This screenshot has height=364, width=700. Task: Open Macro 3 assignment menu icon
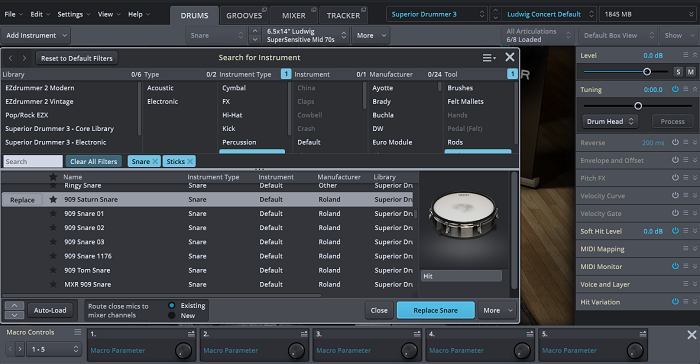[x=417, y=334]
